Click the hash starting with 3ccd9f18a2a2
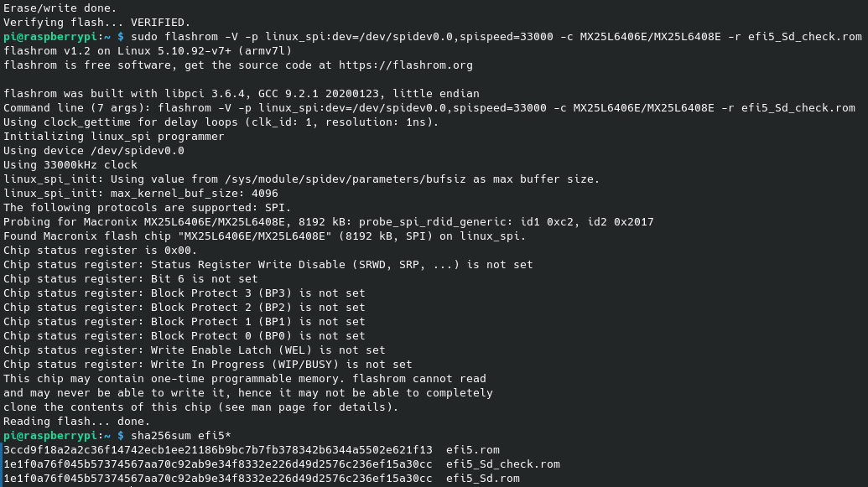The image size is (868, 487). (217, 450)
